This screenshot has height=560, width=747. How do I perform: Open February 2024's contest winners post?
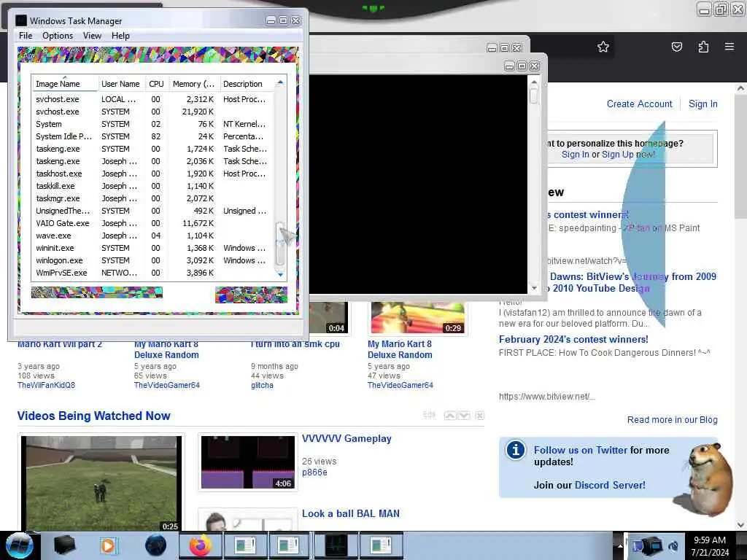(x=573, y=340)
